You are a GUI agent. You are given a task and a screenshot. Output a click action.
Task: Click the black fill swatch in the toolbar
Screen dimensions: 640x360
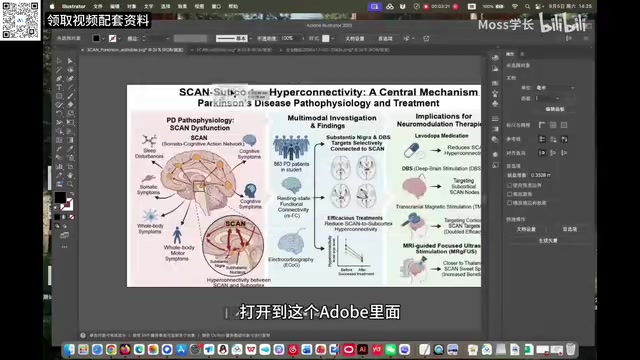pyautogui.click(x=60, y=197)
